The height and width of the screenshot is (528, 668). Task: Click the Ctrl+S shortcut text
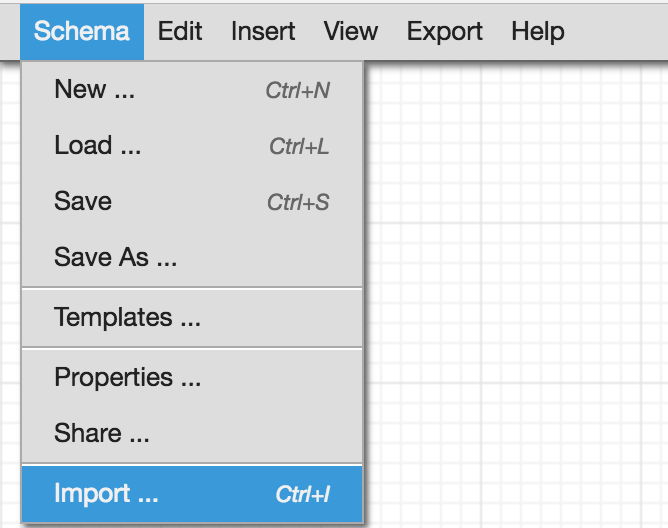point(298,202)
